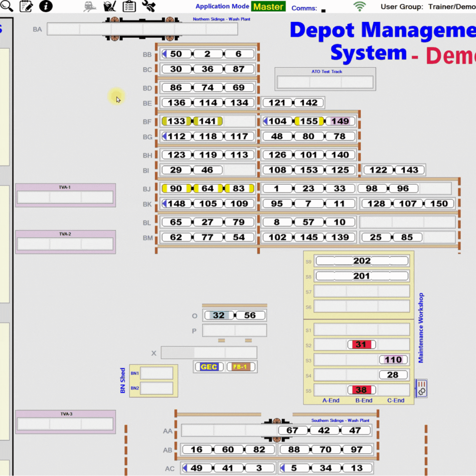476x476 pixels.
Task: Click the BA track label
Action: [37, 29]
